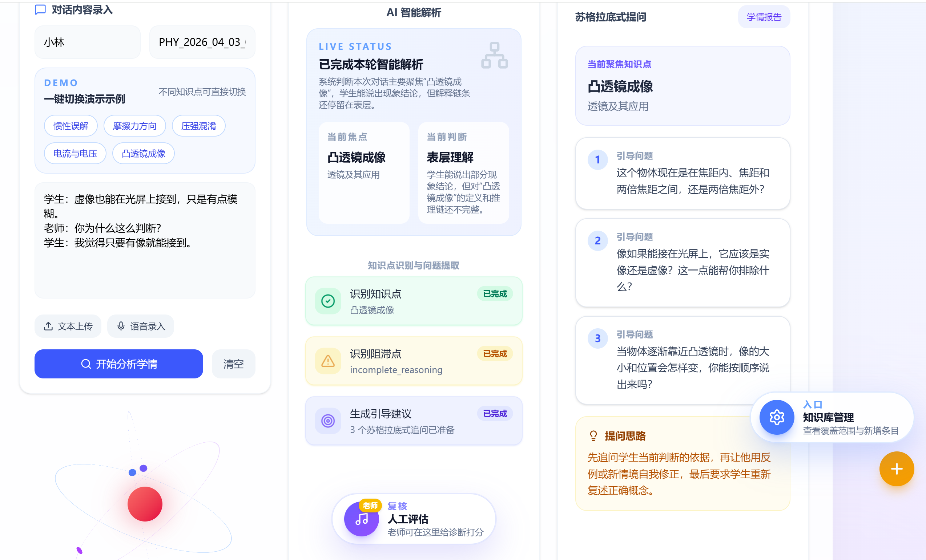The height and width of the screenshot is (560, 926).
Task: Click the red atom nucleus illustration
Action: [x=145, y=504]
